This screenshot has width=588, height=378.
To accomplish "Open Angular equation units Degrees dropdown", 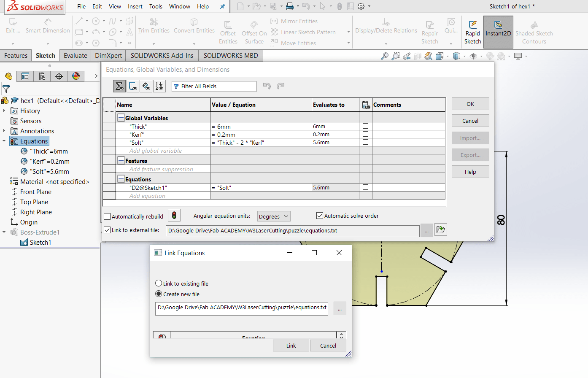I will 274,216.
